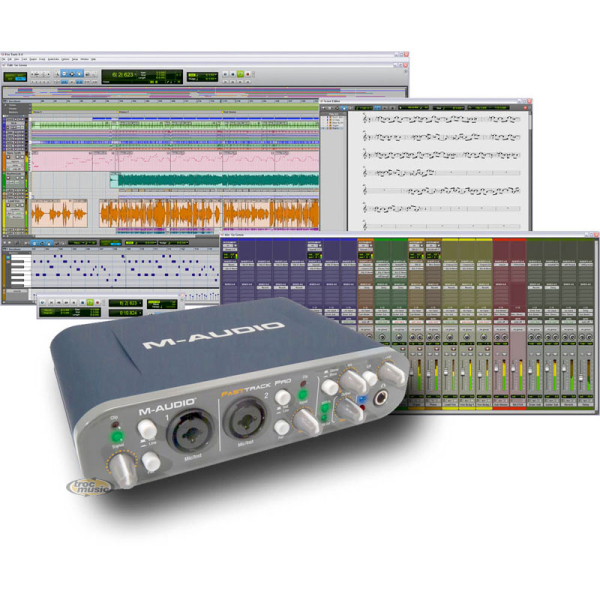Select the teal audio waveform region
This screenshot has width=600, height=600.
pyautogui.click(x=214, y=180)
